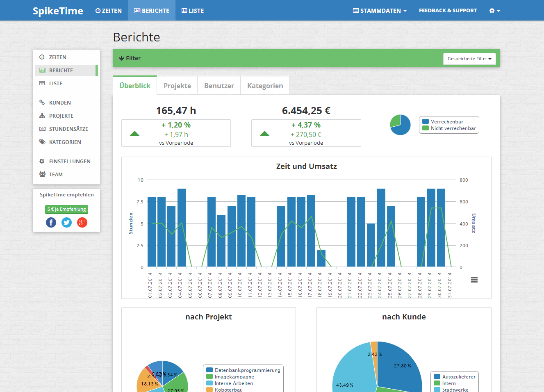Toggle 'Imagekampagne' in the nach Projekt legend
544x392 pixels.
pos(230,377)
